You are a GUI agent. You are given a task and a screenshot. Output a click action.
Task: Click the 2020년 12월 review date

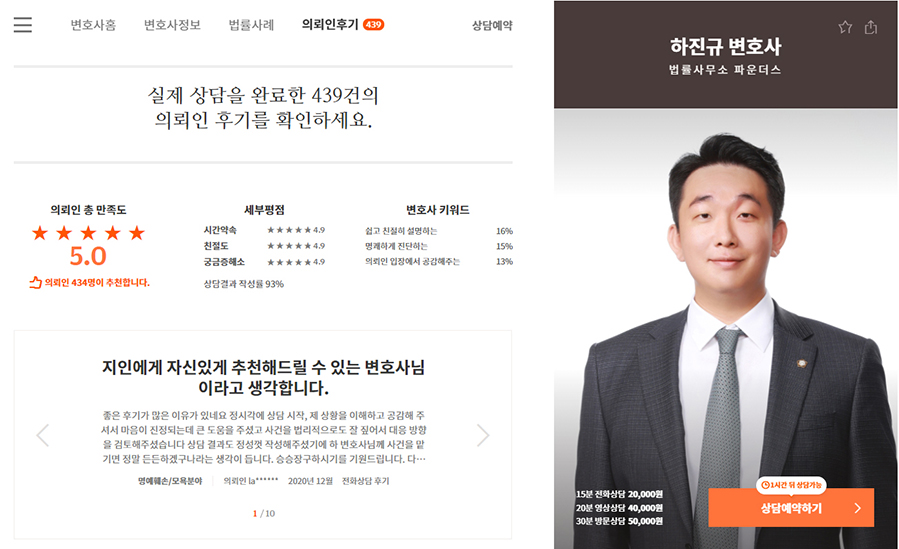[310, 481]
